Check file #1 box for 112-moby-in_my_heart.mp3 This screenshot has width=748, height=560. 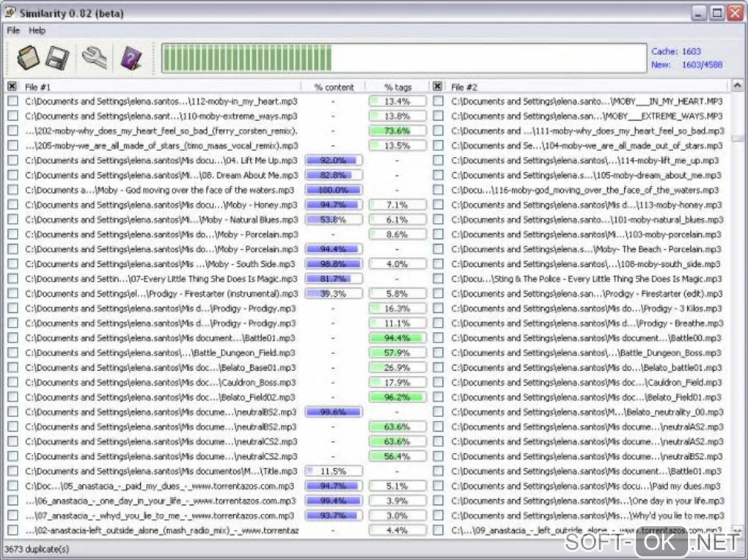13,101
